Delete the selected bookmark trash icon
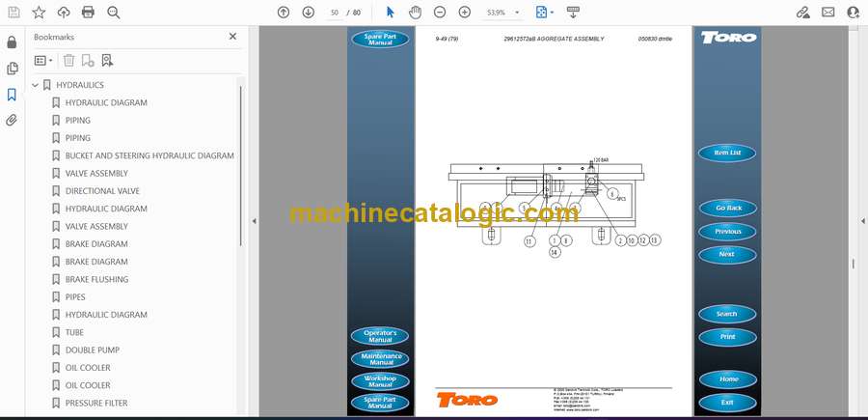Viewport: 868px width, 420px height. pos(68,61)
